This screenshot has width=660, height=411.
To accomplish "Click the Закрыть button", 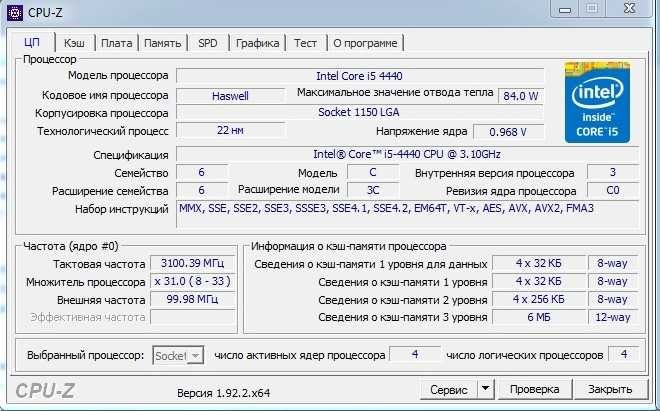I will (x=610, y=390).
